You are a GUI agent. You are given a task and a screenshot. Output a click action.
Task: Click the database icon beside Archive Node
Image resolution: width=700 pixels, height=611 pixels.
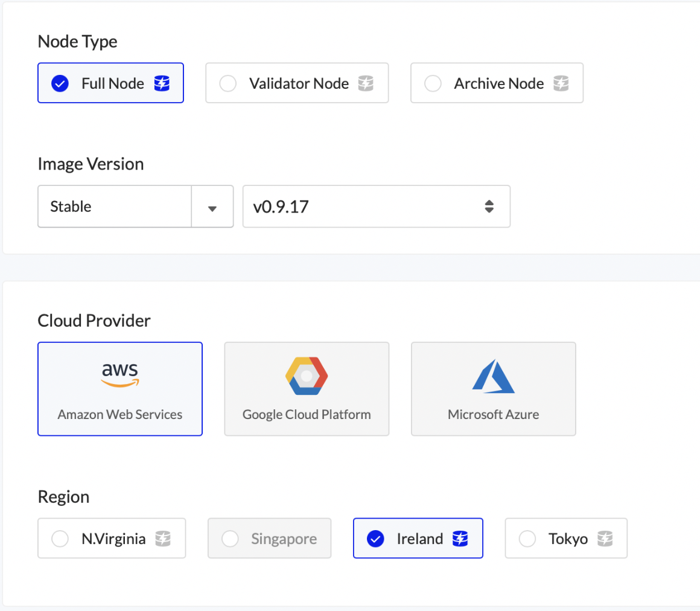pyautogui.click(x=561, y=83)
